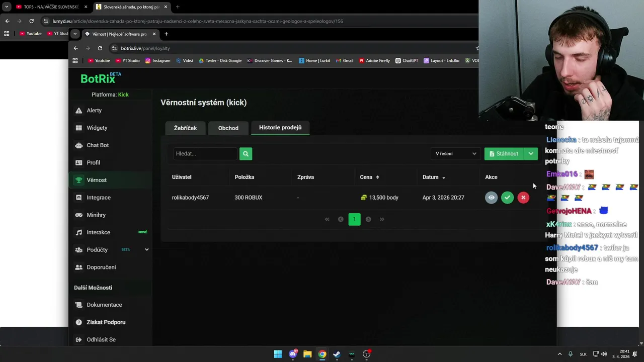The image size is (644, 362).
Task: Reject the 300 ROBUX order with red X
Action: pyautogui.click(x=523, y=198)
